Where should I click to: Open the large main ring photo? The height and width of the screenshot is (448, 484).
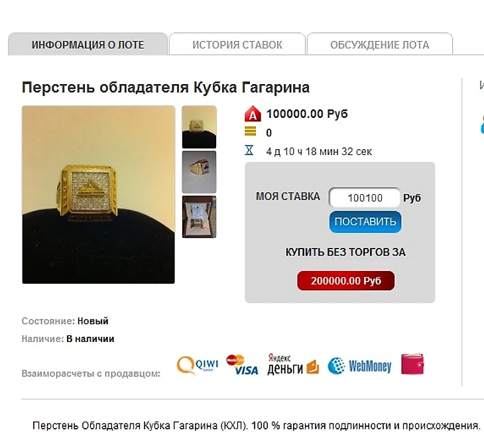click(99, 195)
